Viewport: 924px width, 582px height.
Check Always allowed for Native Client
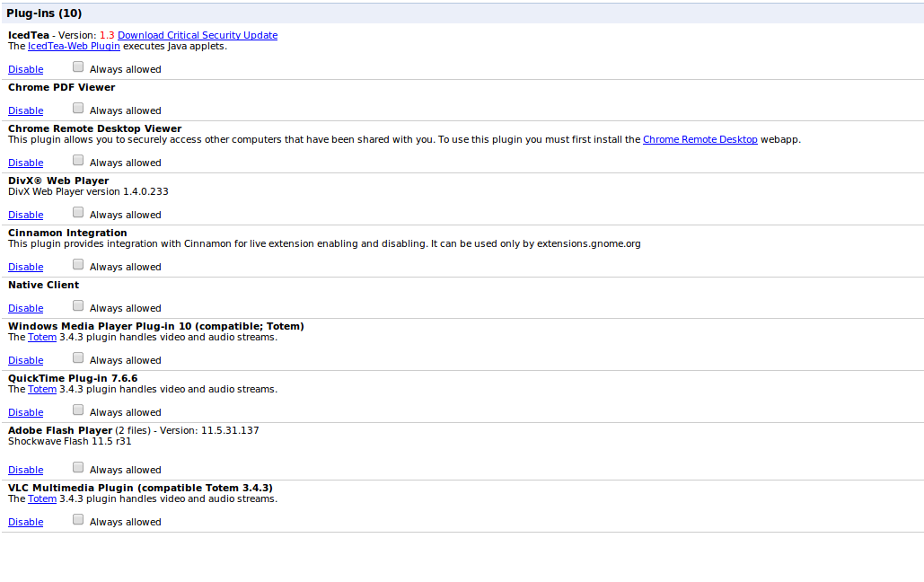point(78,305)
